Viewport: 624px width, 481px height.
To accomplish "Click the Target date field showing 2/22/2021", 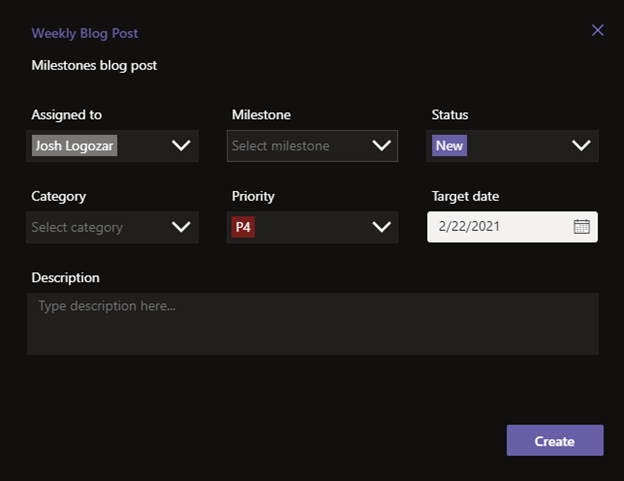I will tap(512, 227).
